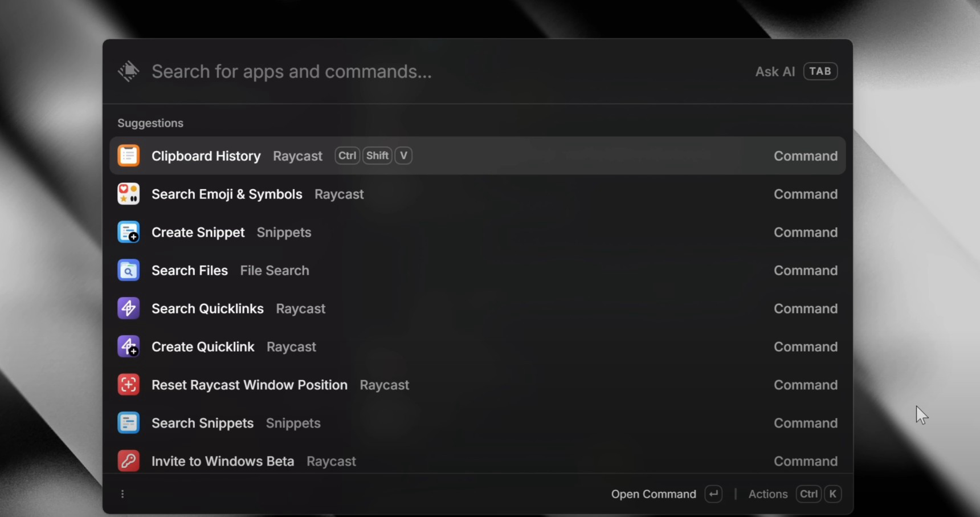
Task: Select the Create Quicklink command text
Action: 203,347
